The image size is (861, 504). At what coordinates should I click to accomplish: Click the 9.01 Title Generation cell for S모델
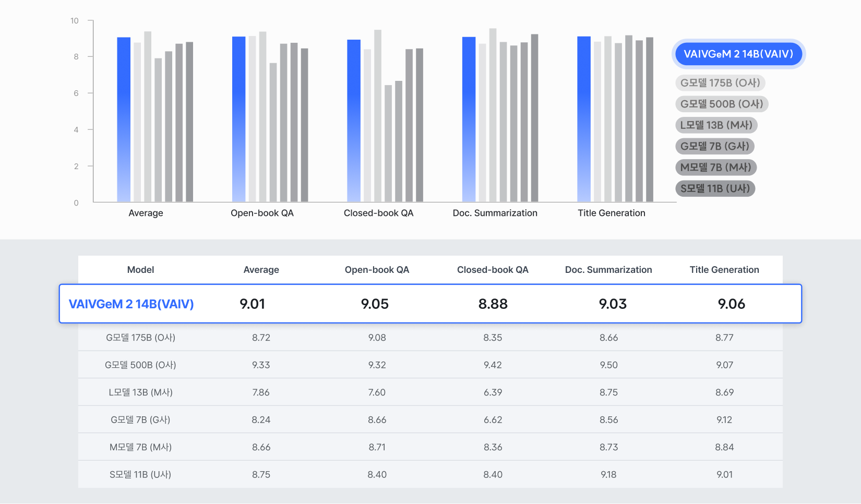[x=724, y=475]
